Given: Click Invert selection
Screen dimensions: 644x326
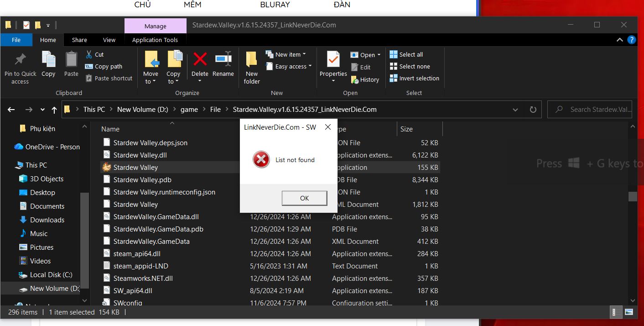Looking at the screenshot, I should [414, 78].
